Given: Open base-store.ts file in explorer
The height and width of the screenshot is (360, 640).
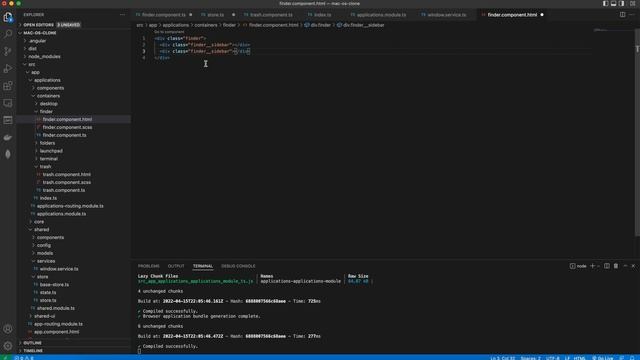Looking at the screenshot, I should [x=54, y=284].
